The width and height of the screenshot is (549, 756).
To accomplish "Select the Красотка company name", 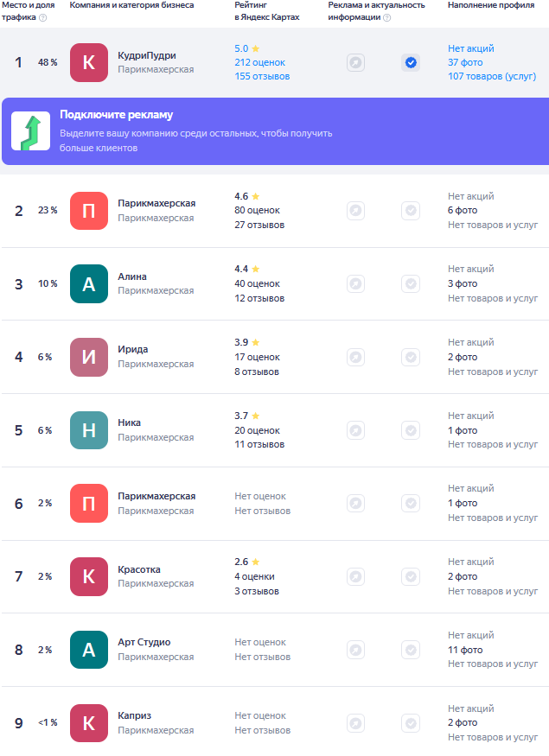I will (138, 569).
